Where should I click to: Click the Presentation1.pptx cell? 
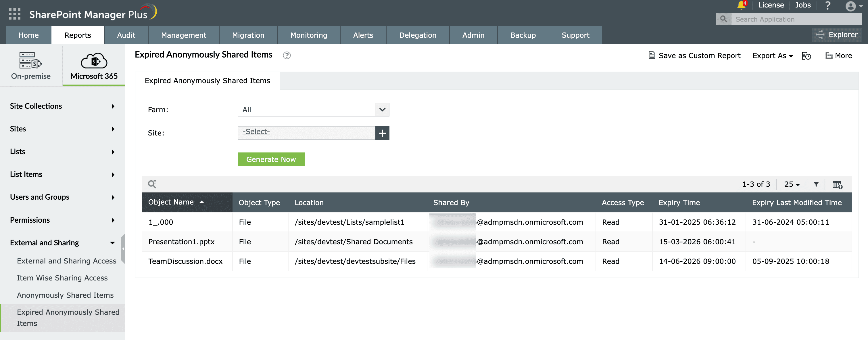click(187, 242)
